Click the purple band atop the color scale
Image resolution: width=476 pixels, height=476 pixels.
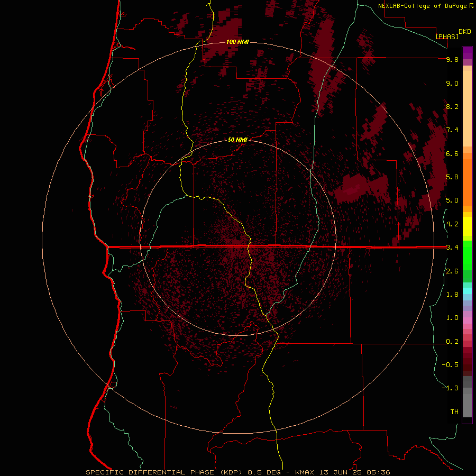click(x=467, y=53)
